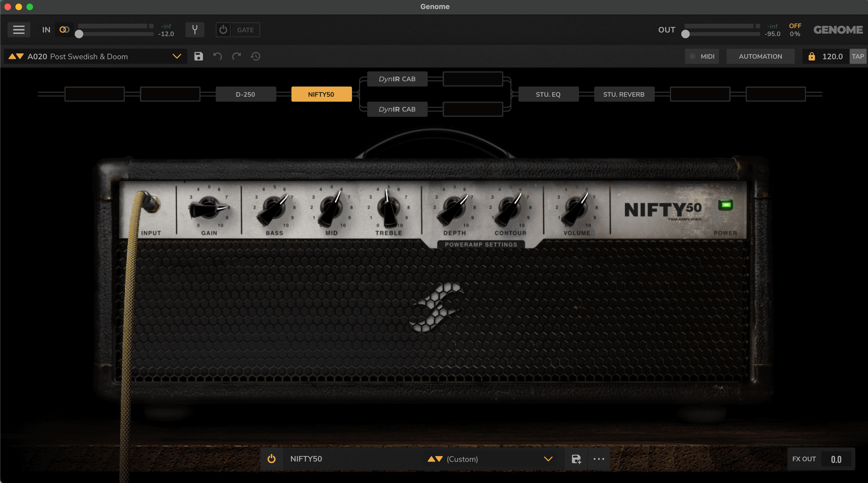Viewport: 868px width, 483px height.
Task: Open the AUTOMATION panel
Action: (x=760, y=56)
